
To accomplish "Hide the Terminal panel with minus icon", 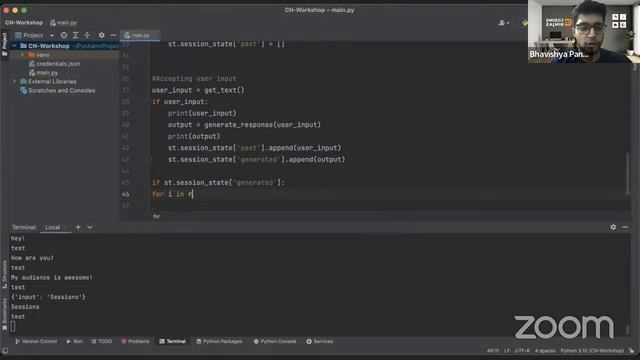I will pos(625,227).
